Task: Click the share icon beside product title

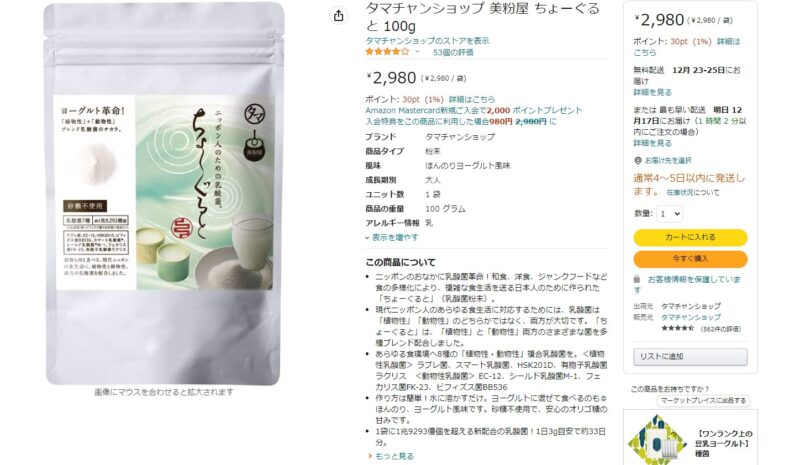Action: click(x=338, y=16)
